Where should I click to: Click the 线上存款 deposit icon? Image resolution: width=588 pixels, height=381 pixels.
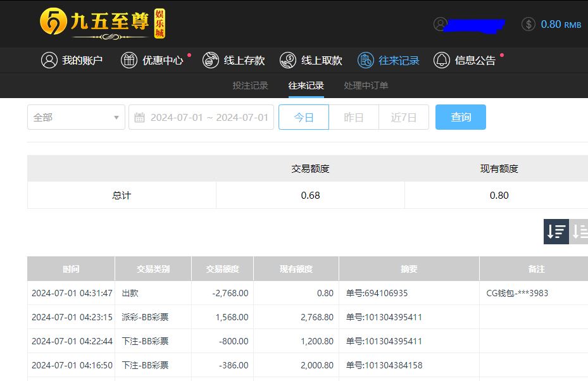211,60
